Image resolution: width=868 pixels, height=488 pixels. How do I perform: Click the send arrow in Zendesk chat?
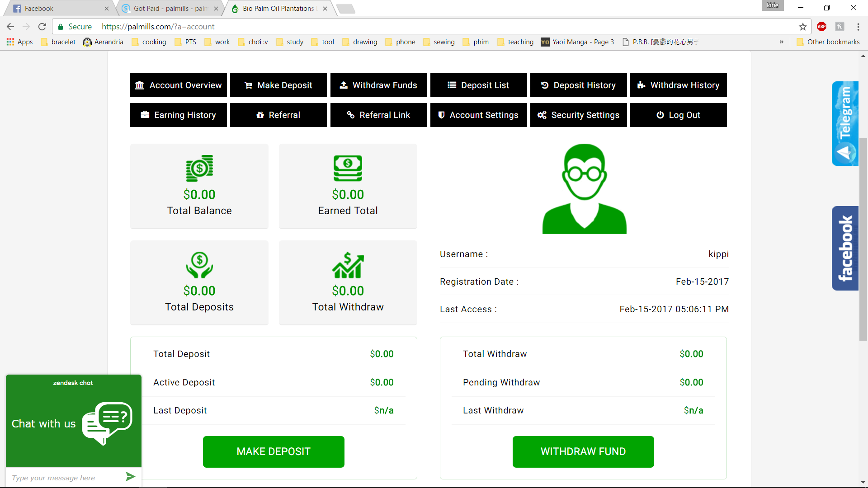(130, 477)
